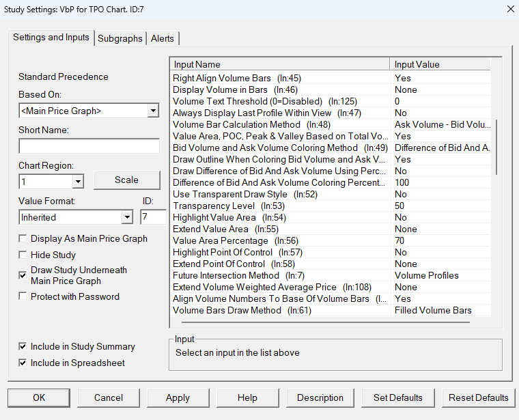Toggle Display As Main Price Graph checkbox
Viewport: 519px width, 420px height.
(x=24, y=239)
